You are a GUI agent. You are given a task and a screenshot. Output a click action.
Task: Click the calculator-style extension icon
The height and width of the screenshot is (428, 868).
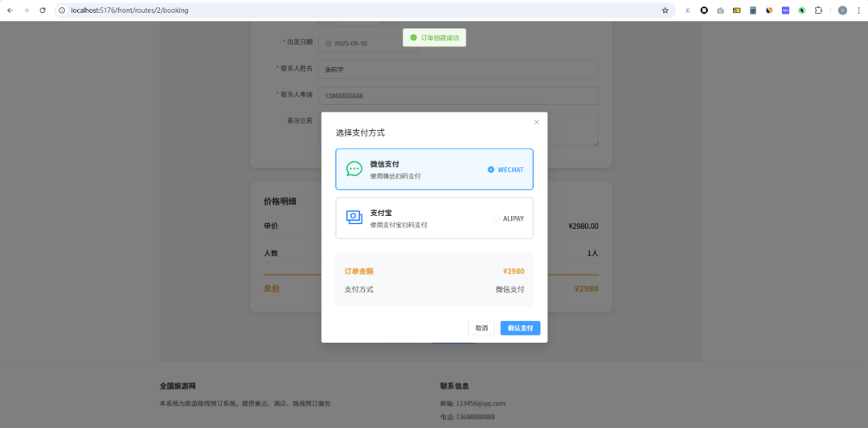point(753,10)
